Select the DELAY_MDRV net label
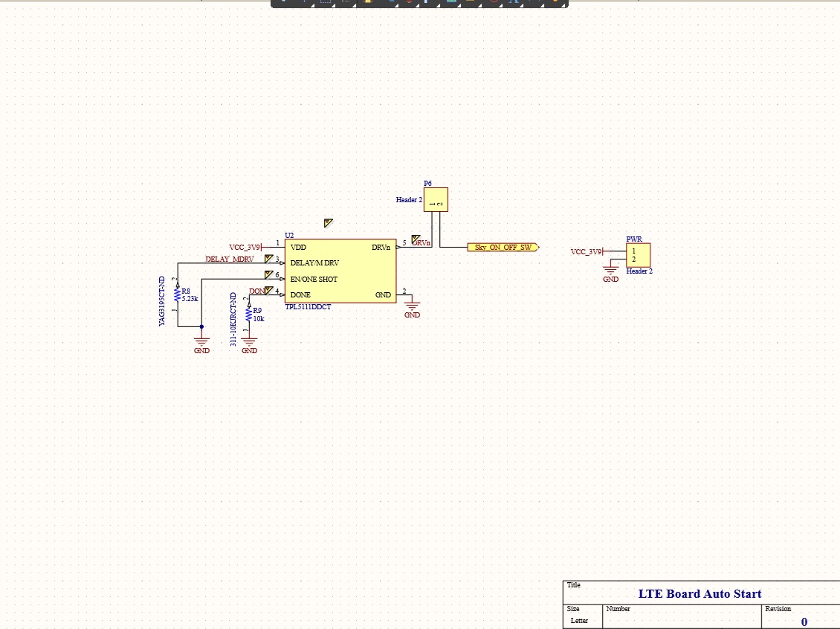Image resolution: width=840 pixels, height=629 pixels. point(230,259)
